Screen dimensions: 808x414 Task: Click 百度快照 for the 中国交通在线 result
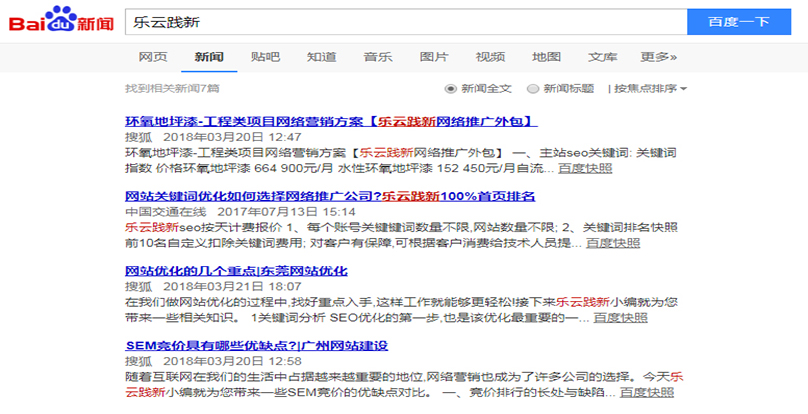613,243
